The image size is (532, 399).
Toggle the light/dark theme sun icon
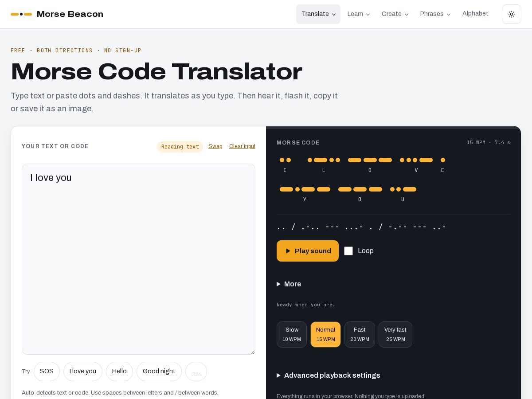tap(512, 14)
